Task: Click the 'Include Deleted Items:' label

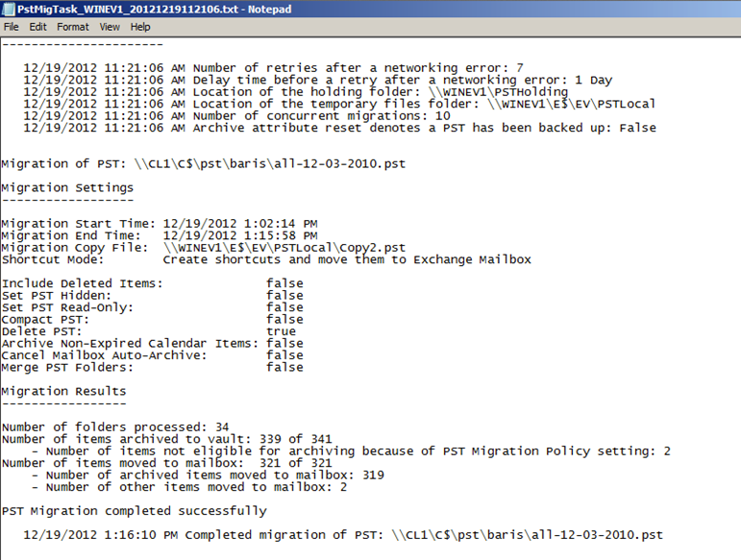Action: [x=83, y=283]
